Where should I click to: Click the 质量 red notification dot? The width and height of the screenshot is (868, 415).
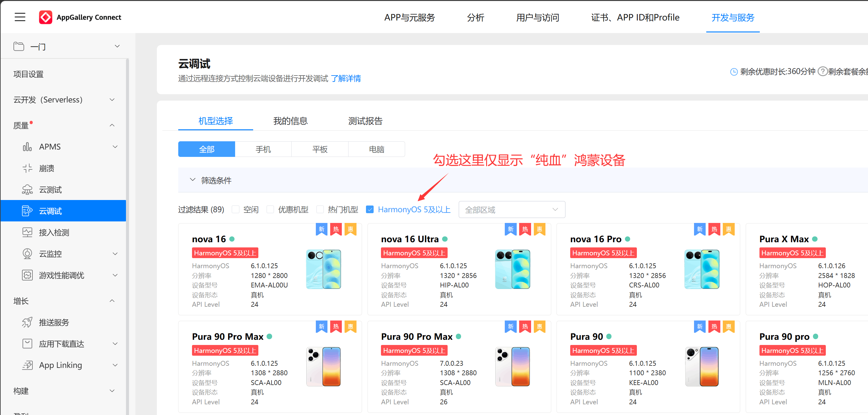(31, 122)
